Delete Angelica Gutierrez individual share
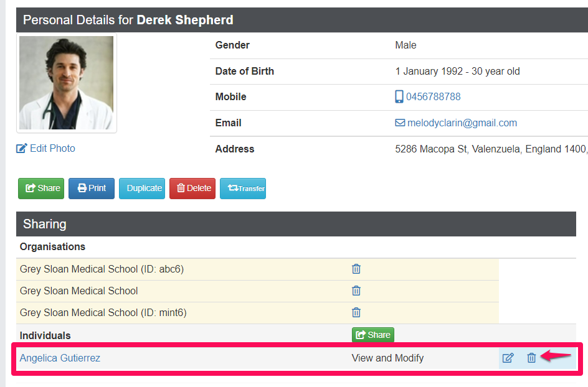Screen dimensions: 588x387 [531, 358]
